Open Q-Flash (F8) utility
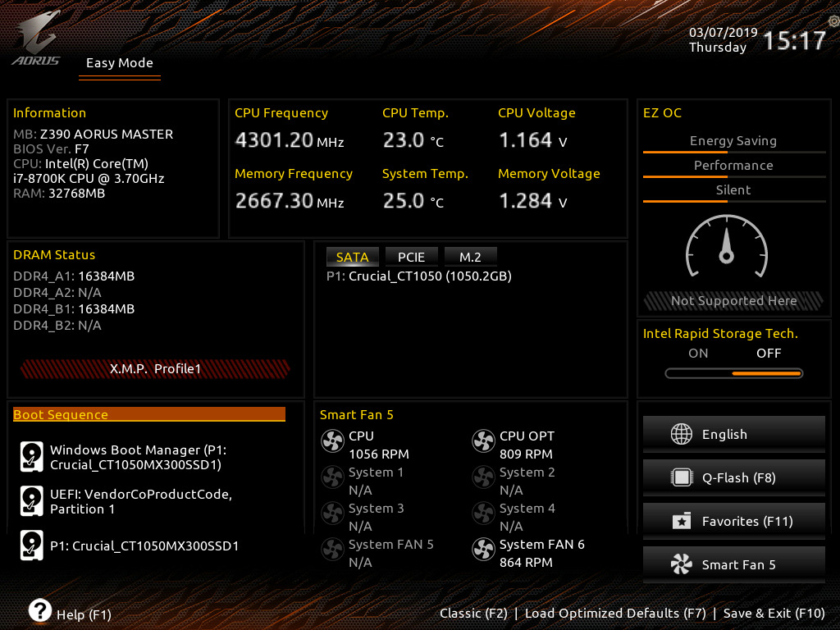Image resolution: width=840 pixels, height=630 pixels. 734,478
